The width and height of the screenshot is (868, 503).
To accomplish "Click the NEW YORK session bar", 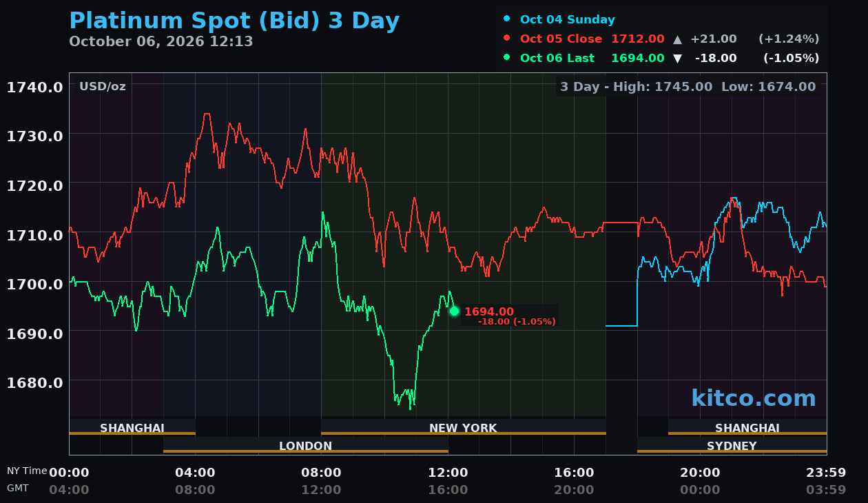I will tap(464, 428).
